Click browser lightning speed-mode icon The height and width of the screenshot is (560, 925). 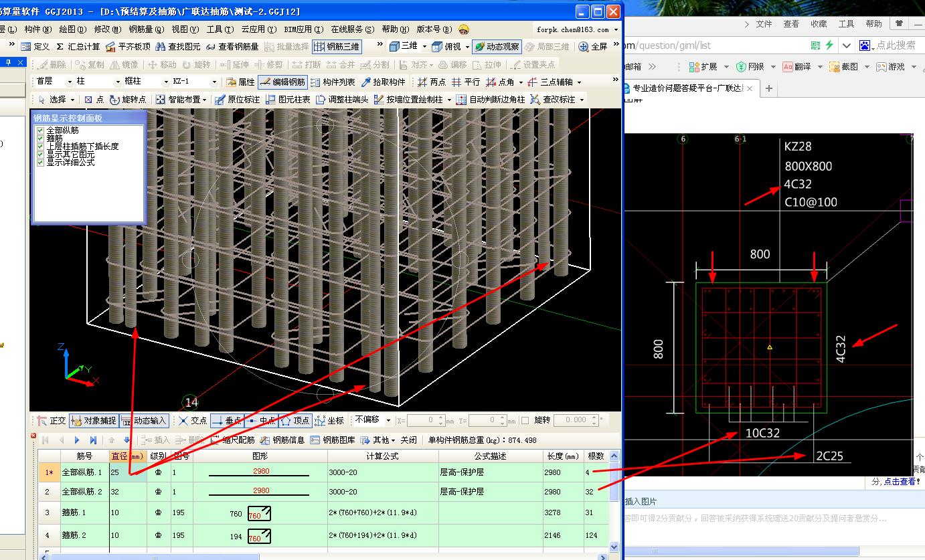pos(829,45)
